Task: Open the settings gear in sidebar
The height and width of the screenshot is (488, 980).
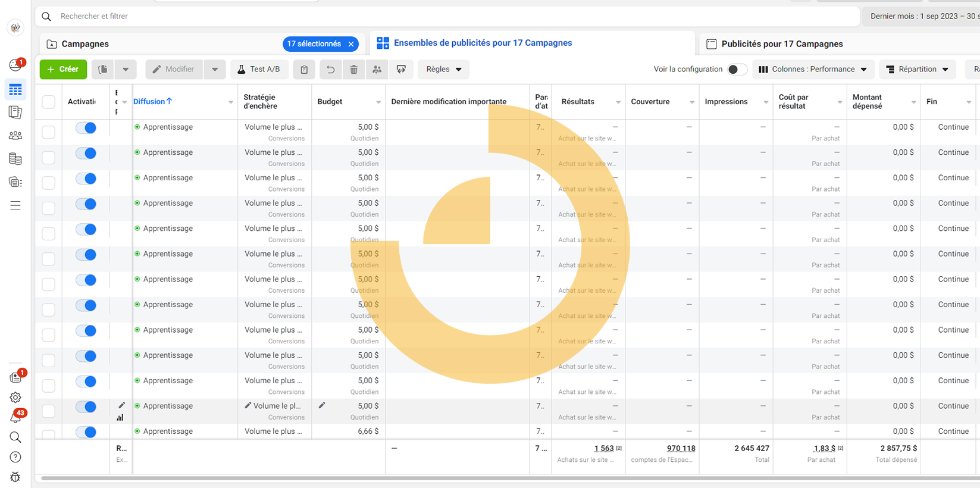Action: [x=15, y=398]
